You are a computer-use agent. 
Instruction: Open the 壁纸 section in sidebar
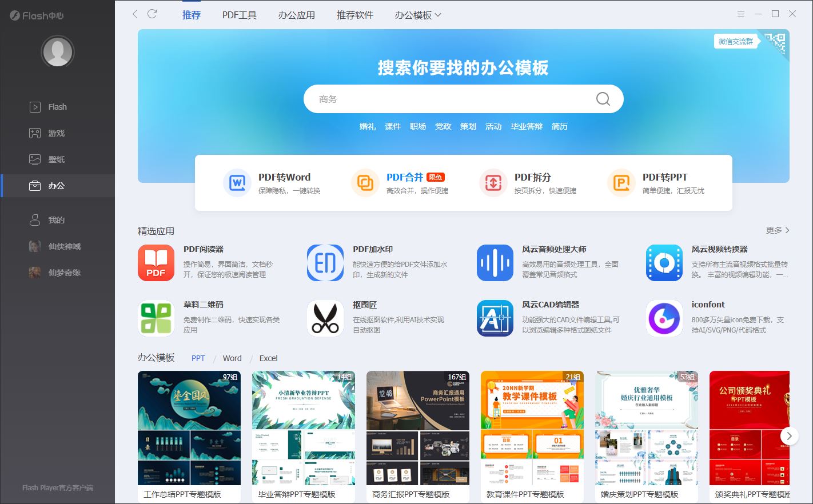57,159
